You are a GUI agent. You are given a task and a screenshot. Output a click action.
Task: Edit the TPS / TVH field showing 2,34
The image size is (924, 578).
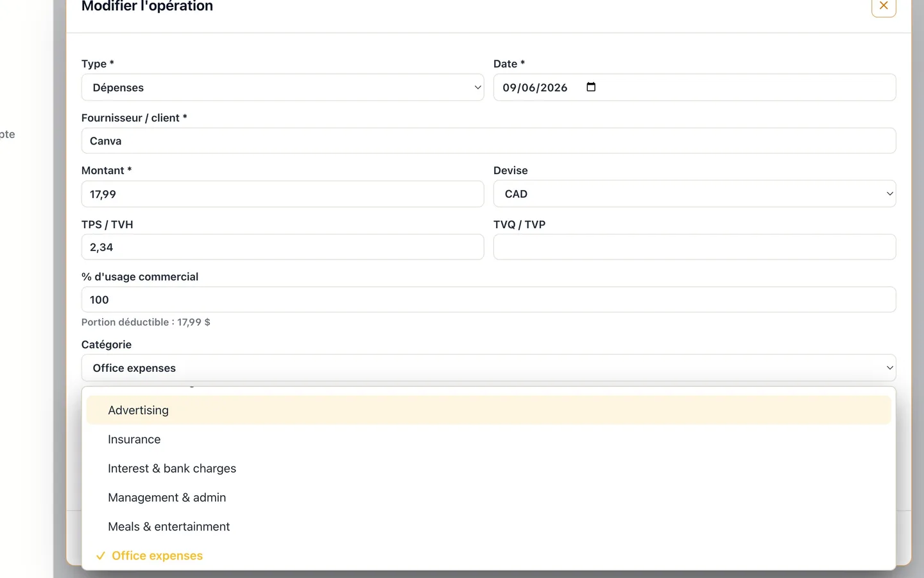point(282,247)
